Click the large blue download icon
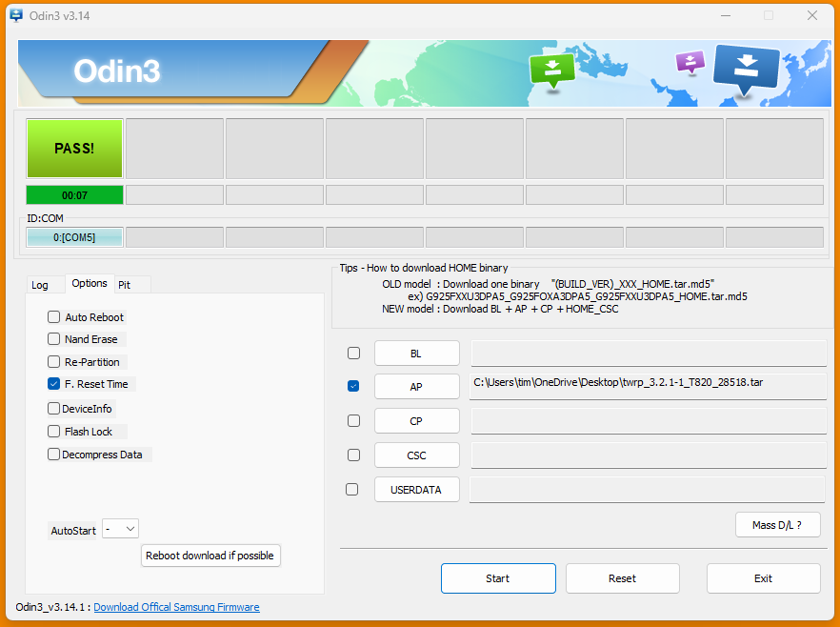840x627 pixels. (x=746, y=68)
